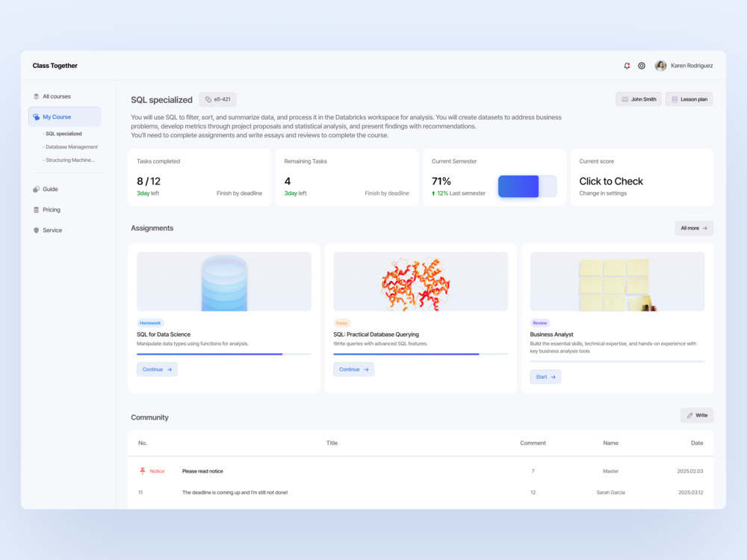Click the Homework tag
This screenshot has width=747, height=560.
(x=150, y=323)
